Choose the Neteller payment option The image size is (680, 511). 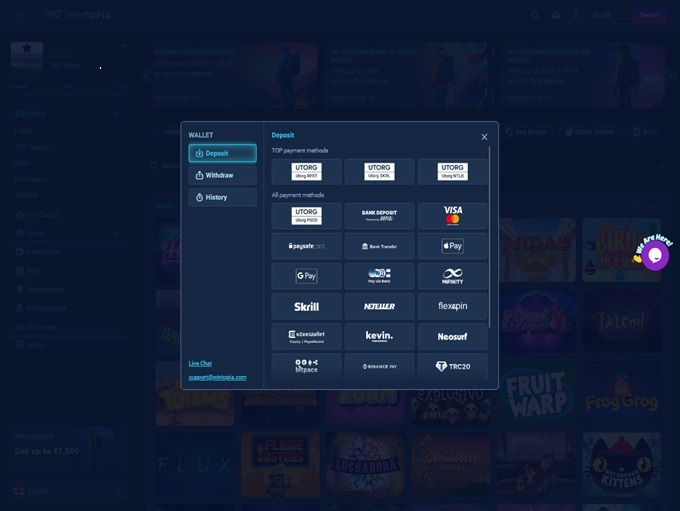click(x=379, y=306)
